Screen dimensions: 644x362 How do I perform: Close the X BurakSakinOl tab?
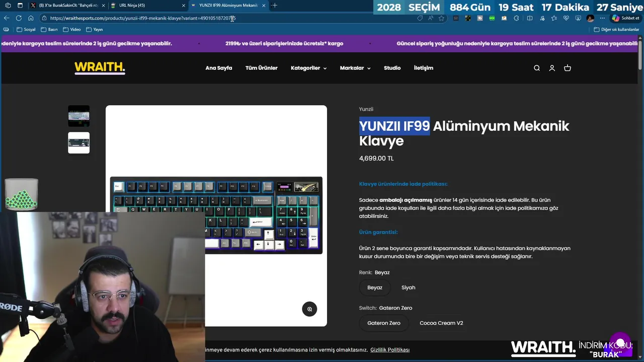coord(104,6)
